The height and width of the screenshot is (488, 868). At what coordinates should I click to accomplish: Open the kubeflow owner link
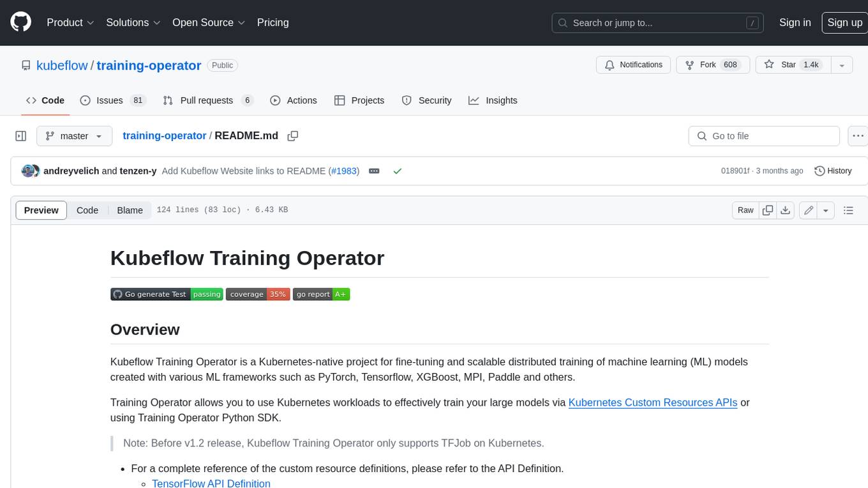tap(62, 65)
